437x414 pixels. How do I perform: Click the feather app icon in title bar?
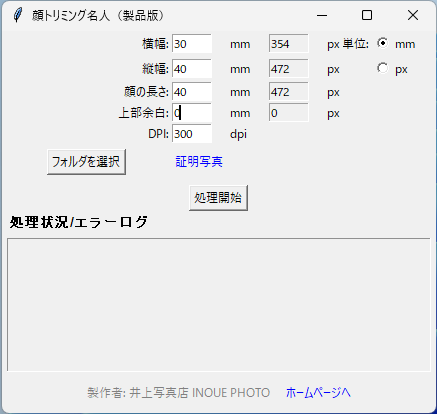coord(17,15)
